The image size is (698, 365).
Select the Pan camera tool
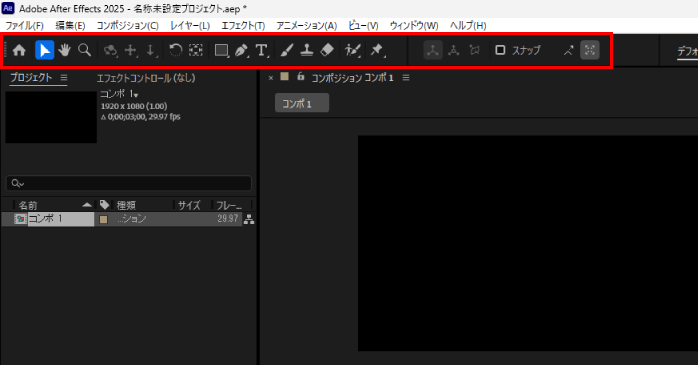[130, 50]
